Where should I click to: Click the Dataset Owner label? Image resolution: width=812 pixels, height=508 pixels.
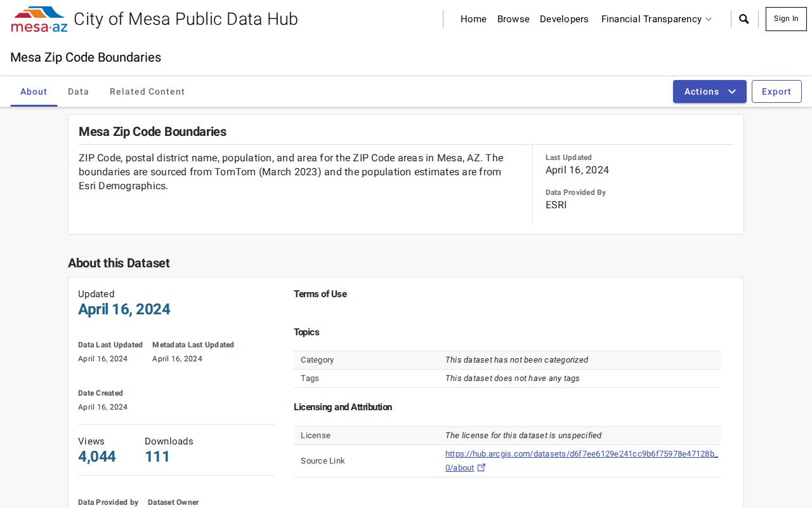pos(173,502)
